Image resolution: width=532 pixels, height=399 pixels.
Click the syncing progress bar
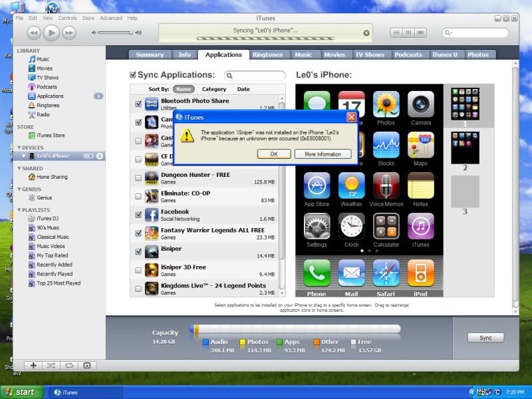tap(265, 39)
